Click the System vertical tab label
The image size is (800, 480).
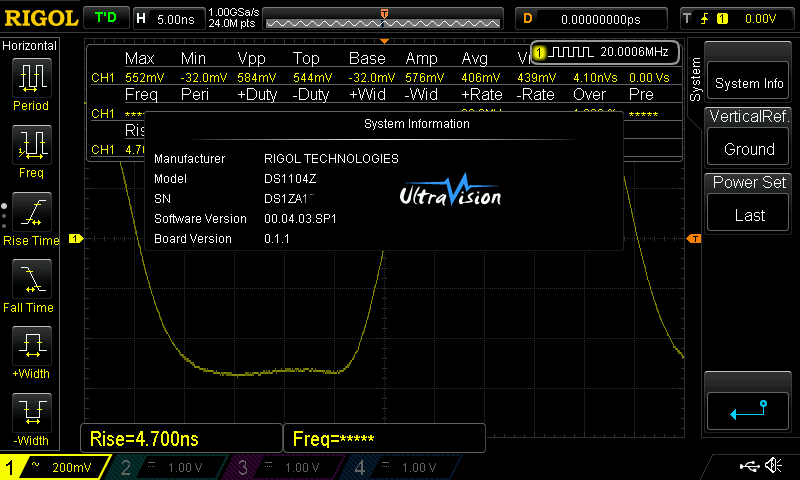[695, 80]
